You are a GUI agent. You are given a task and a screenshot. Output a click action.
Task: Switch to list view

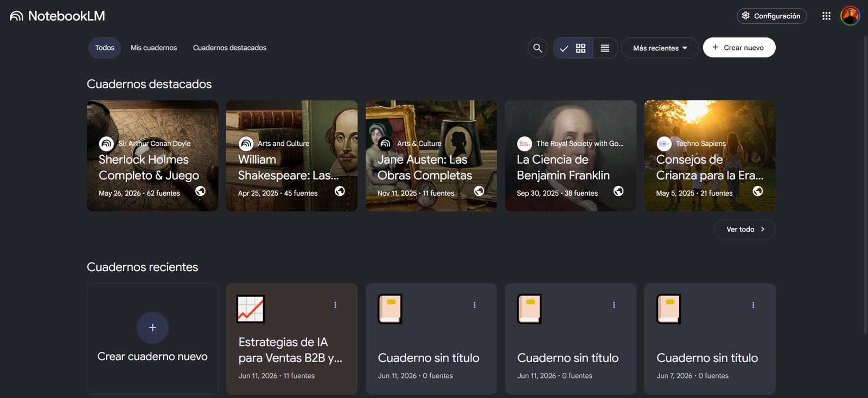tap(605, 48)
